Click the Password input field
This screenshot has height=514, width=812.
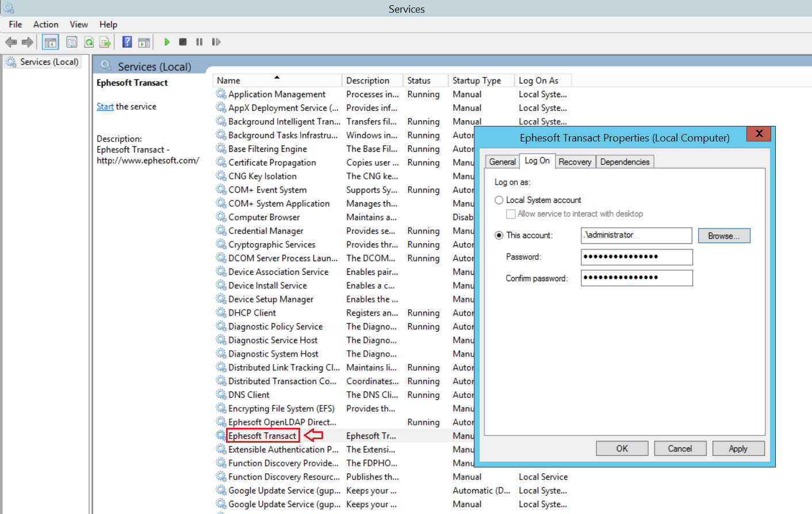[x=637, y=257]
